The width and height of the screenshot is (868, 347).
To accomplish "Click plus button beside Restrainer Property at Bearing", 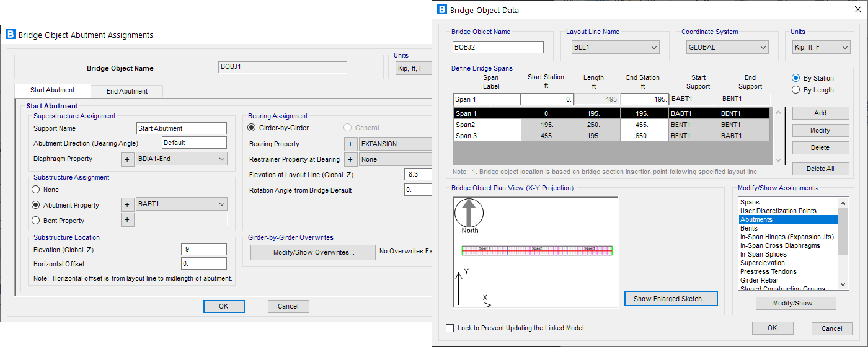I will (352, 159).
